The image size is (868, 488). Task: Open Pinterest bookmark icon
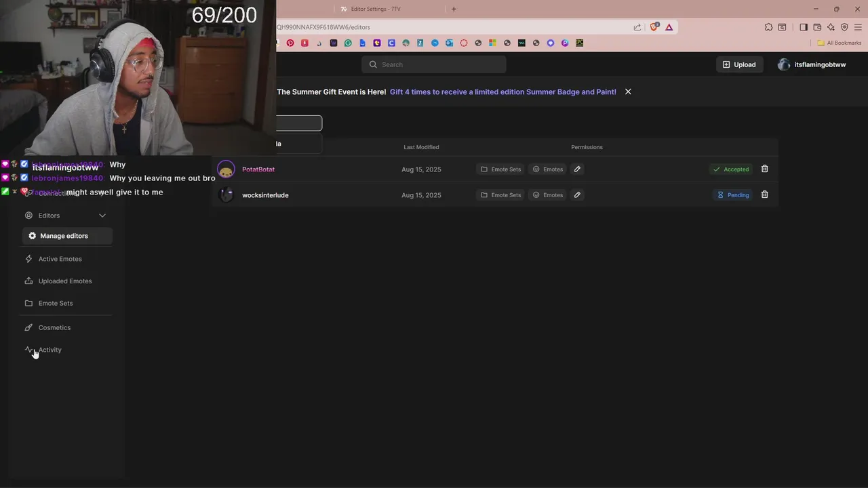[x=290, y=43]
